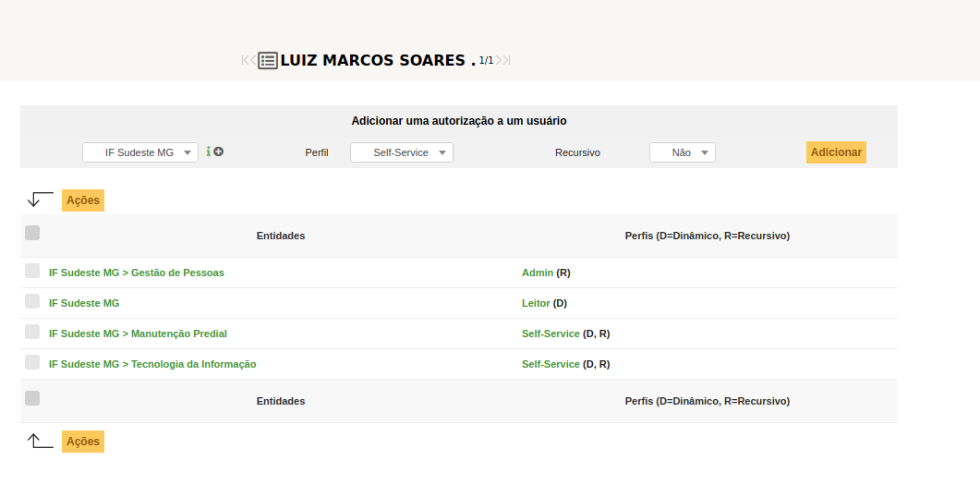Click the plus icon to add an entity
Screen dimensions: 980x485
tap(219, 152)
